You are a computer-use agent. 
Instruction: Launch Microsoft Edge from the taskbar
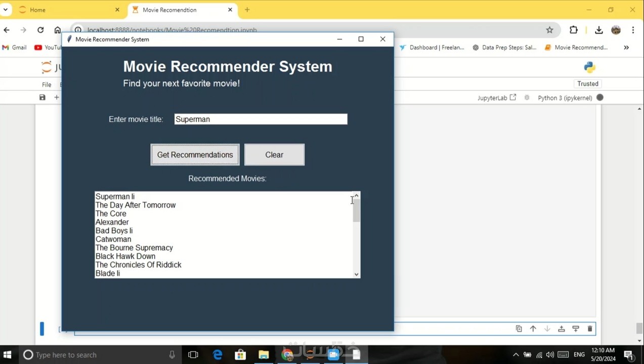pyautogui.click(x=218, y=355)
